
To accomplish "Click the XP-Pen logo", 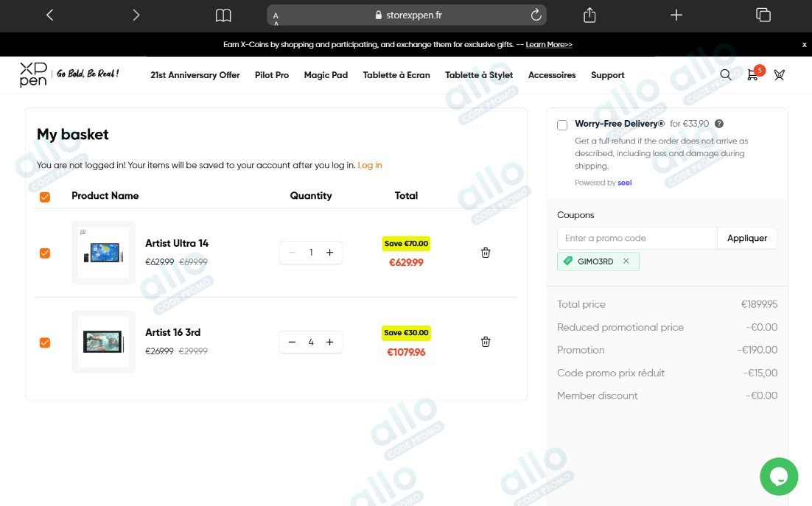I will coord(34,74).
